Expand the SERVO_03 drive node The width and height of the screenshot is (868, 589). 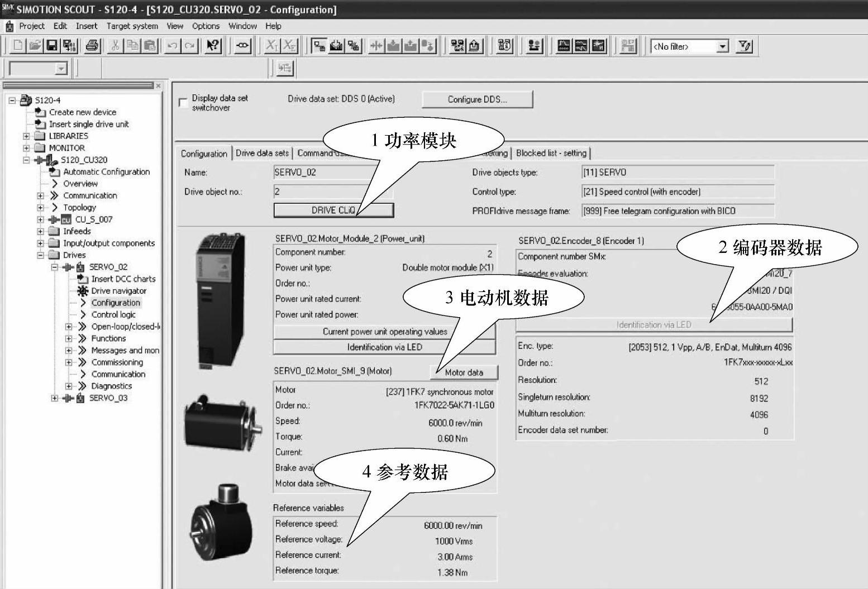pyautogui.click(x=54, y=398)
